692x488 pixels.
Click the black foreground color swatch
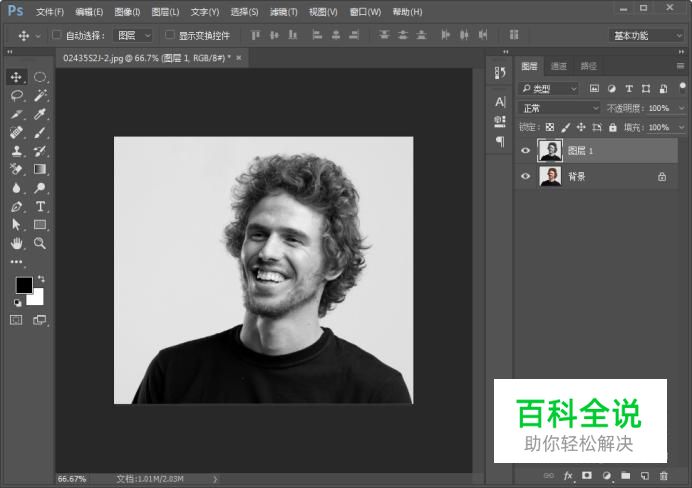coord(24,285)
